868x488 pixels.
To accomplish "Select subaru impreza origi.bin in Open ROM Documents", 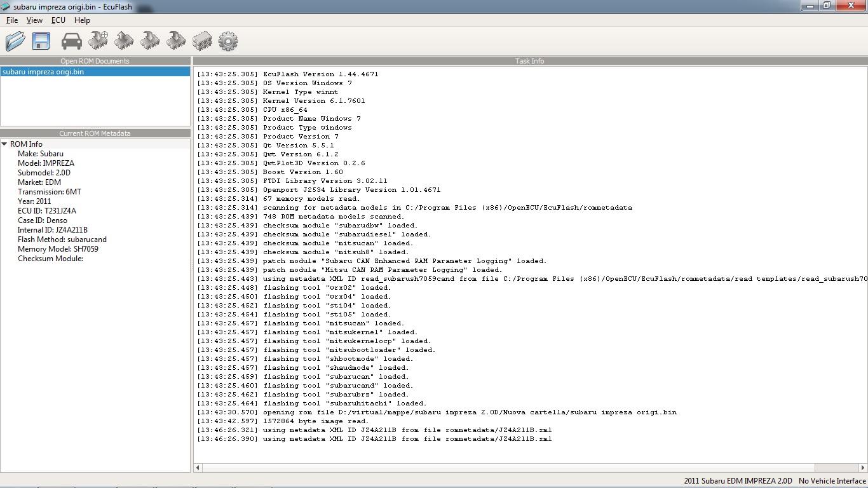I will 95,72.
